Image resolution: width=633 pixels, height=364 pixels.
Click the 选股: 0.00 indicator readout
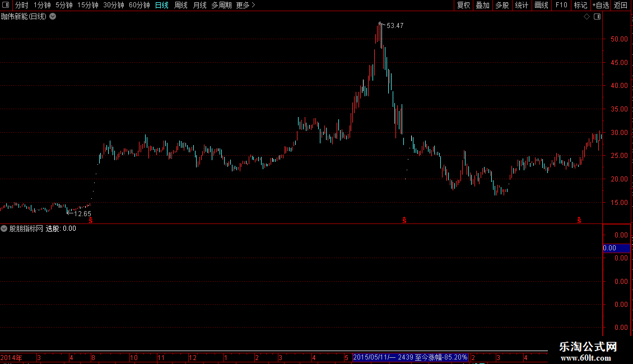[x=60, y=228]
